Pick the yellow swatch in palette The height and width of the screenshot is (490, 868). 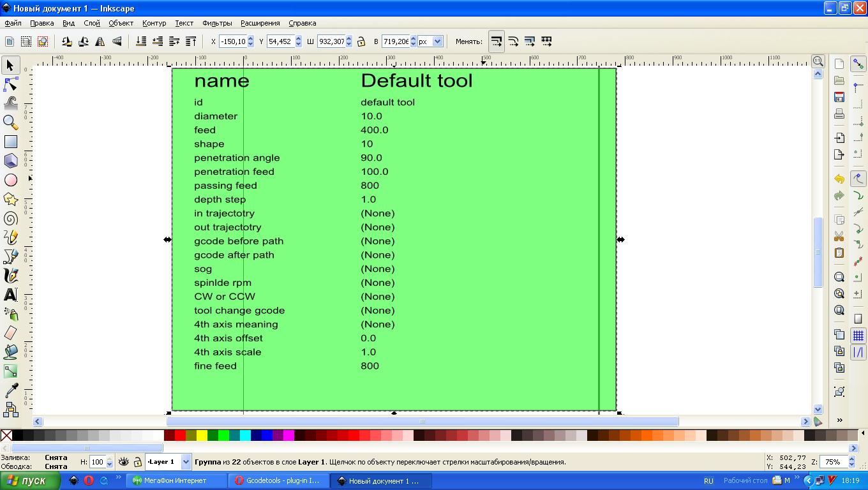click(202, 436)
